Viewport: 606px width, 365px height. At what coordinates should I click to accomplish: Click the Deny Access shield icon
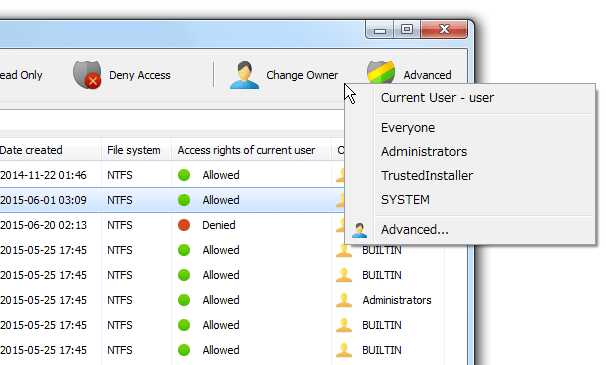(x=87, y=75)
